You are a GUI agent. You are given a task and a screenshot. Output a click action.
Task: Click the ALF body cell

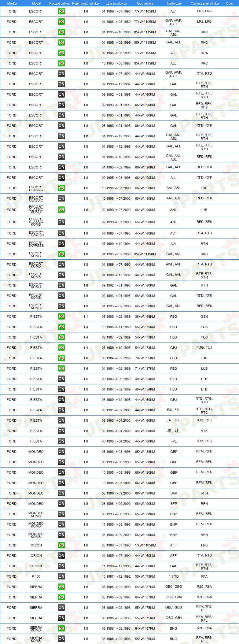pyautogui.click(x=174, y=11)
